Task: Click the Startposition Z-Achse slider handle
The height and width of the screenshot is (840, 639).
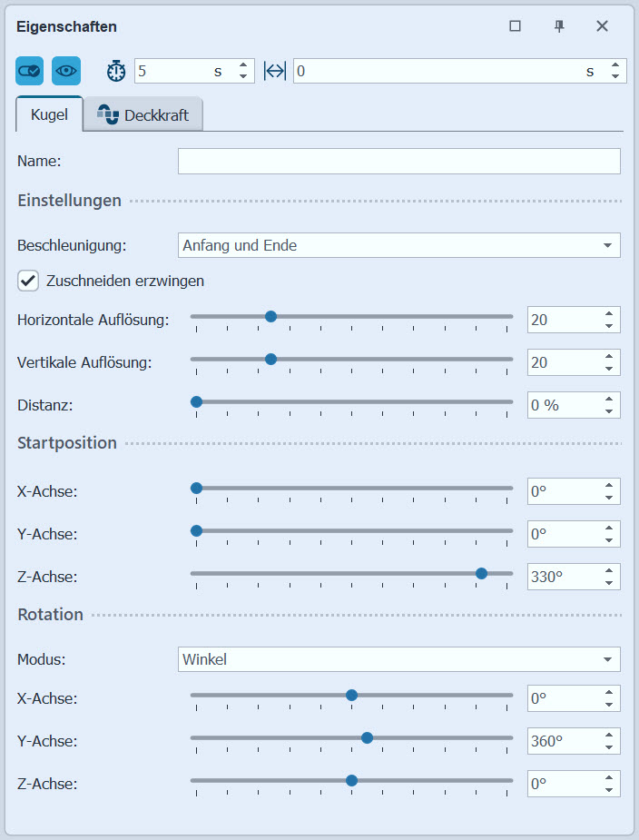Action: pos(481,573)
